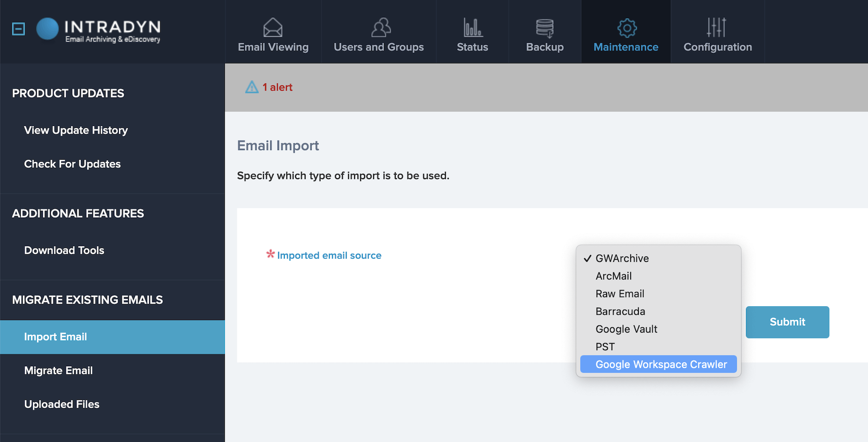Click the Maintenance gear icon
The height and width of the screenshot is (442, 868).
click(627, 28)
